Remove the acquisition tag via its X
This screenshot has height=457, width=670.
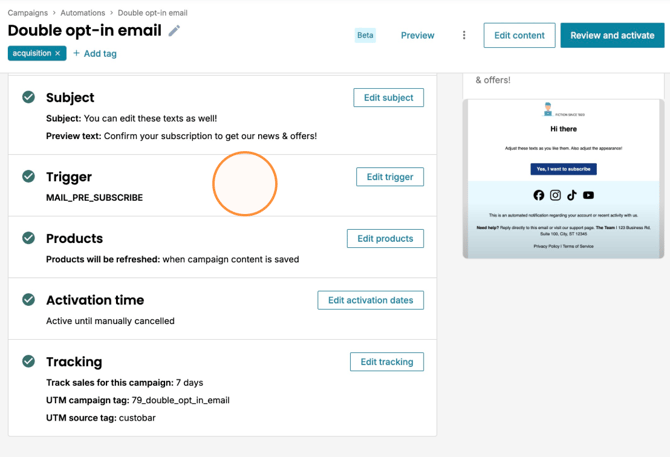58,53
